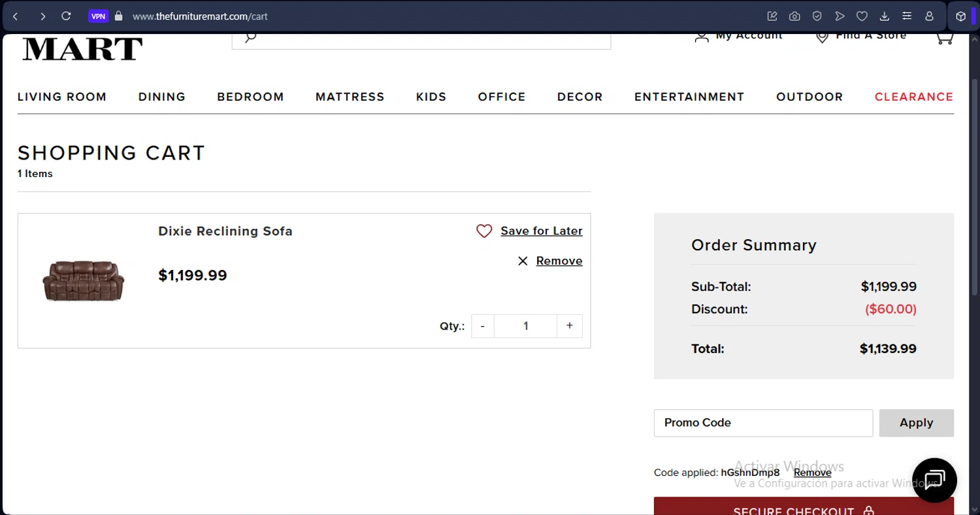Open the Mattress menu

click(x=350, y=97)
